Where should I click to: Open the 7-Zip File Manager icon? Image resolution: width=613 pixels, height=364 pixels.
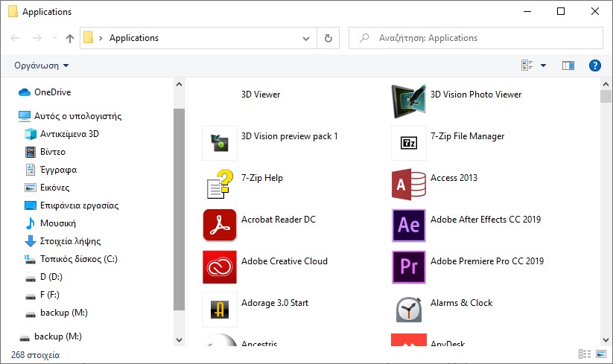coord(408,143)
